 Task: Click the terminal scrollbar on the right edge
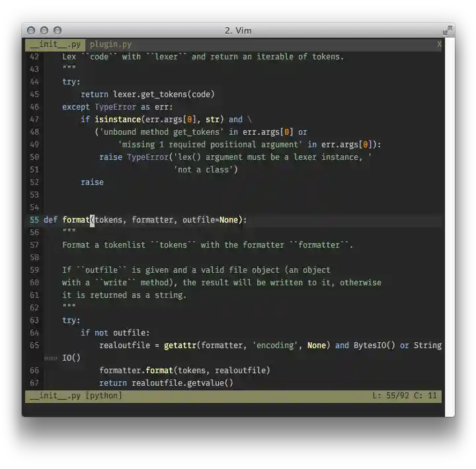[450, 227]
